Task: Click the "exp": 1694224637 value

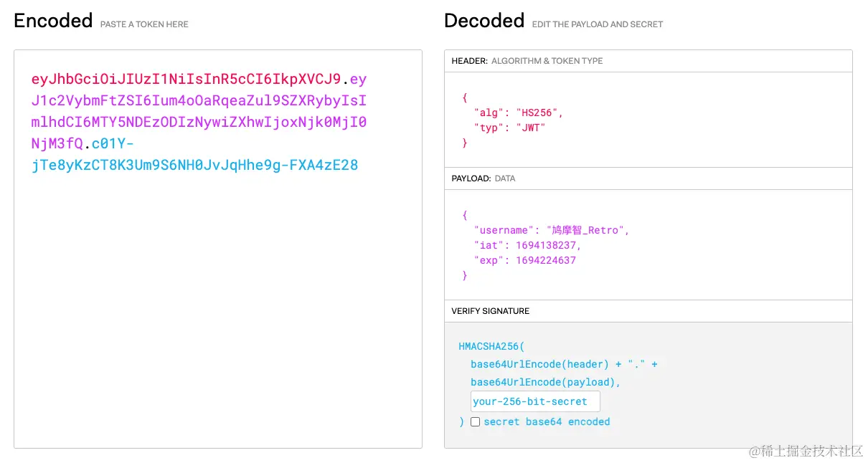Action: [525, 260]
